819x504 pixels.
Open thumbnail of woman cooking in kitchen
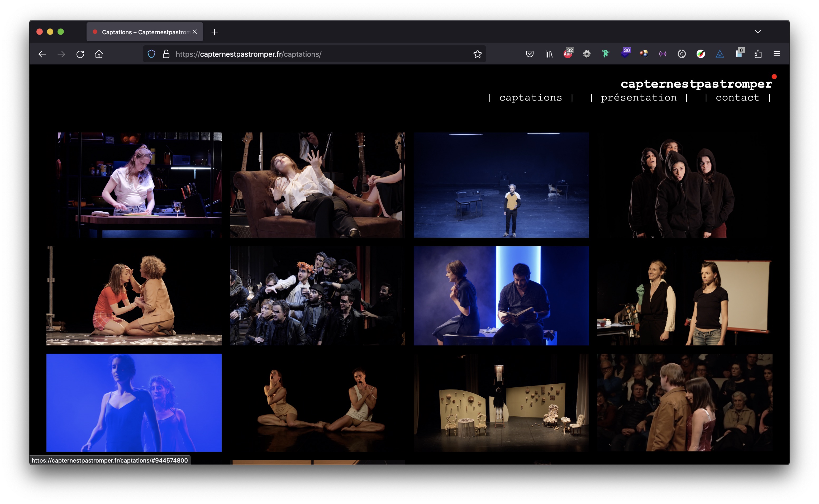[x=134, y=185]
